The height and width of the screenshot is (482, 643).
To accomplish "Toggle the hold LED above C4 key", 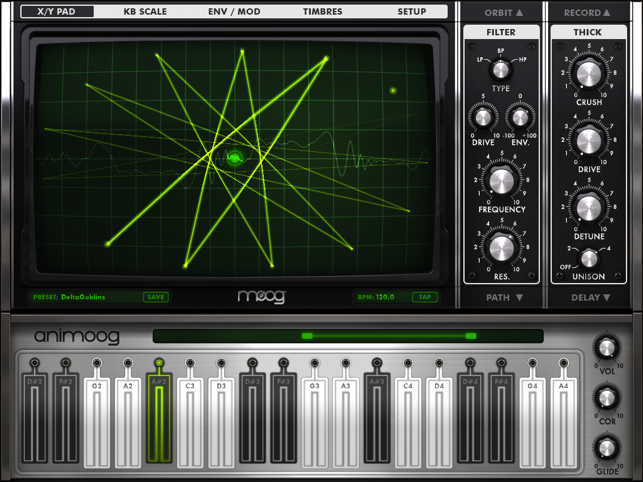I will (x=408, y=363).
